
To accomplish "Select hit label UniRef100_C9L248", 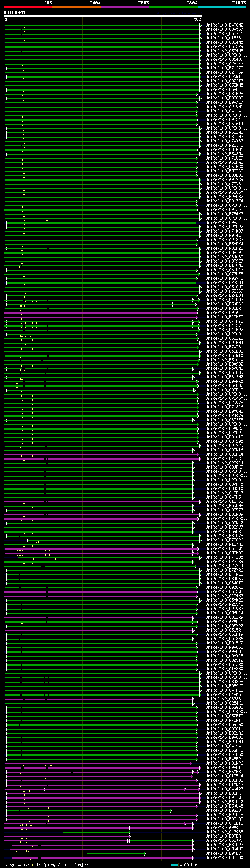I will click(x=224, y=119).
